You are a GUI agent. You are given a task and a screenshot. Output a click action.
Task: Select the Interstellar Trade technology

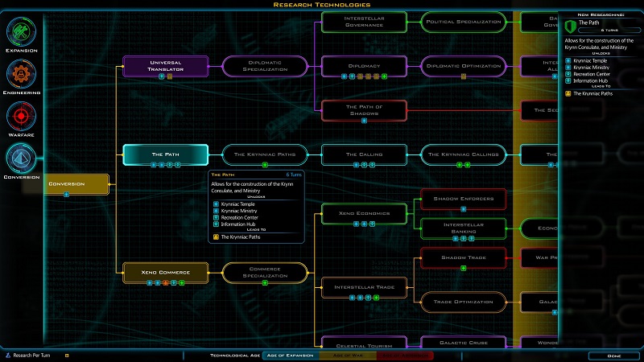tap(364, 287)
